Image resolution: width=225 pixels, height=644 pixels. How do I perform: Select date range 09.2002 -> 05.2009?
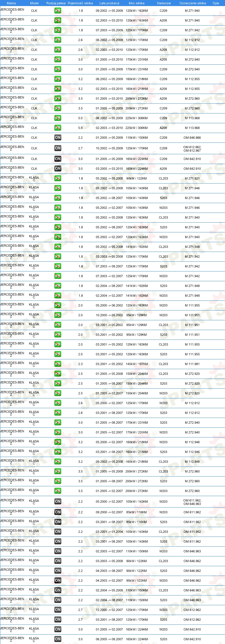[x=109, y=11]
